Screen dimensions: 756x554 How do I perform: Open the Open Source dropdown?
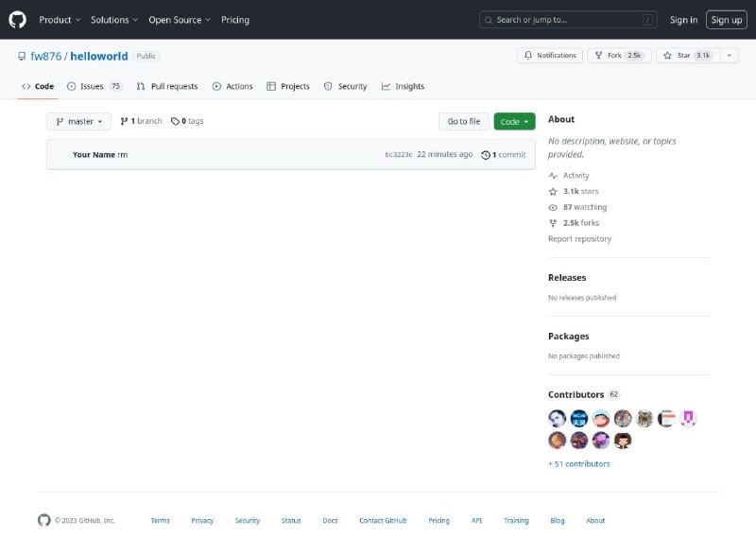180,20
